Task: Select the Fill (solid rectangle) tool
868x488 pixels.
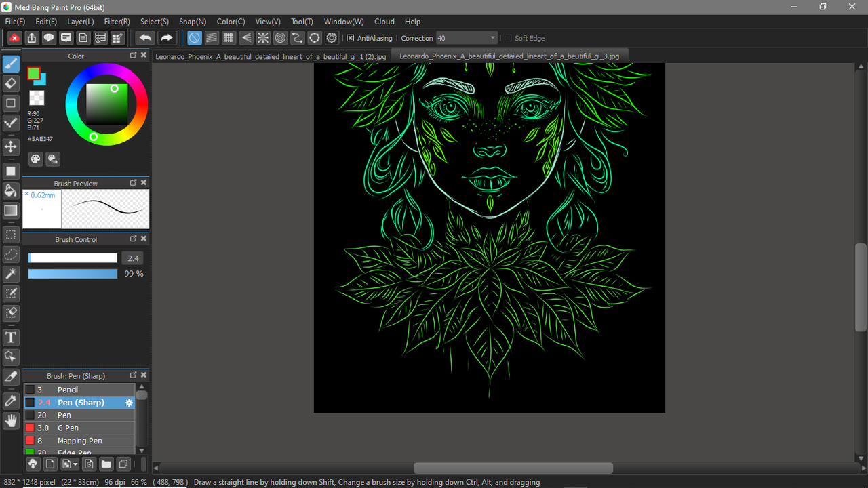Action: [11, 171]
